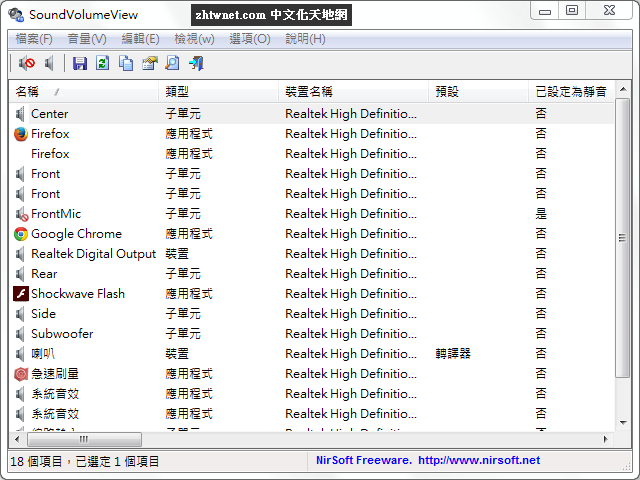Open the 檔案(F) menu
640x480 pixels.
pos(34,39)
